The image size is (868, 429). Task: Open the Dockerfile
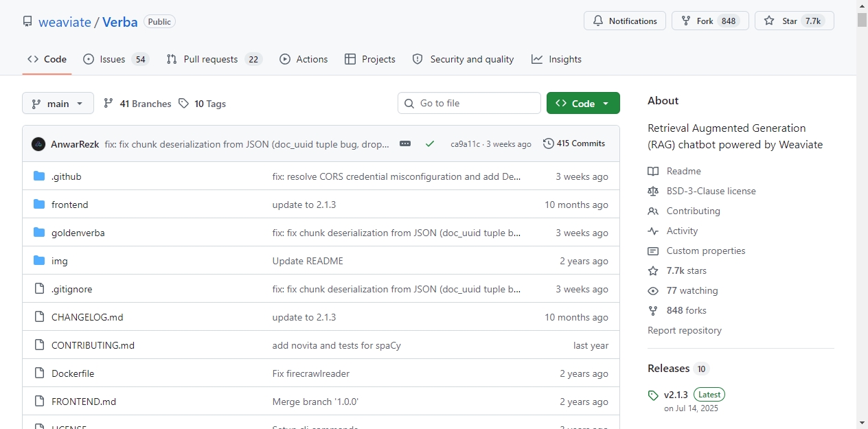pyautogui.click(x=73, y=373)
